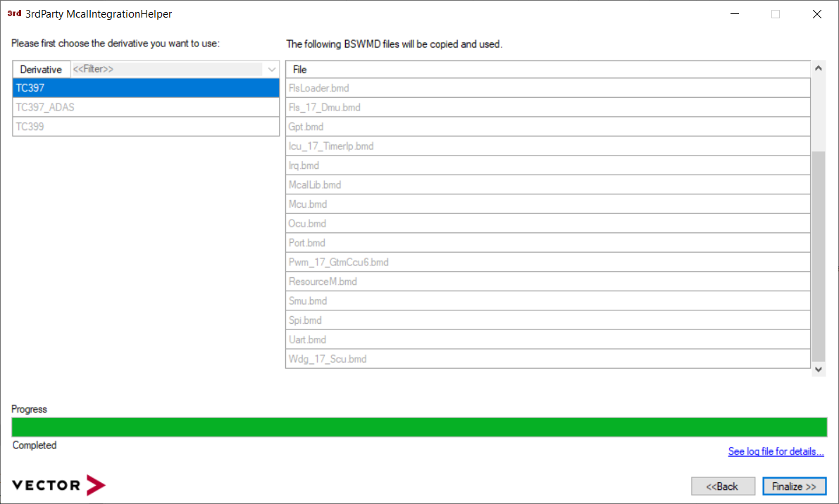Viewport: 839px width, 504px height.
Task: Click the Vector logo
Action: tap(58, 485)
